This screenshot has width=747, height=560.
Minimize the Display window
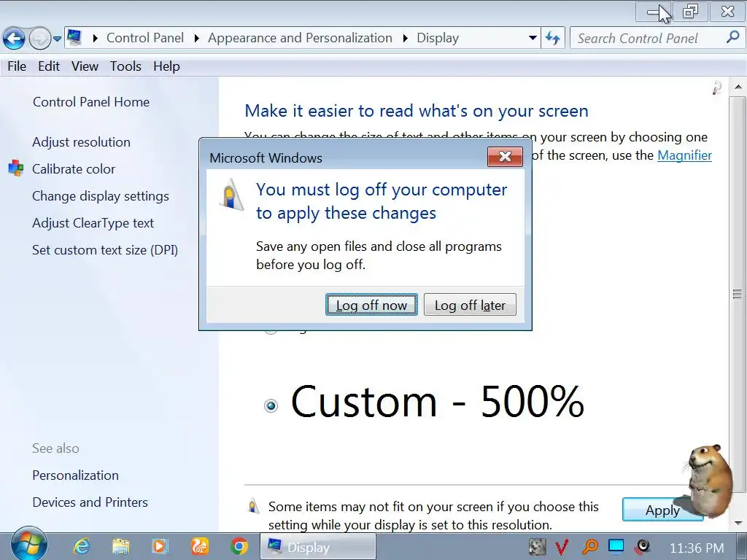(x=654, y=12)
